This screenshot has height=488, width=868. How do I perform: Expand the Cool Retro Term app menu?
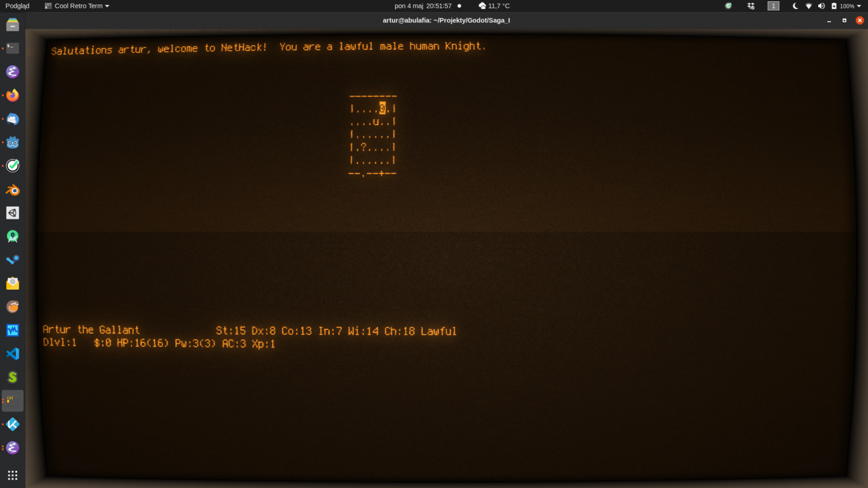click(x=77, y=6)
